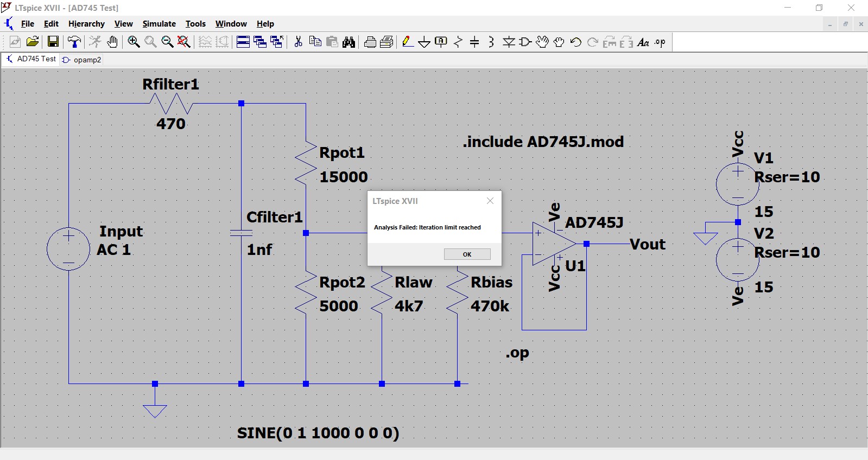
Task: Click the Vout net label
Action: tap(648, 244)
